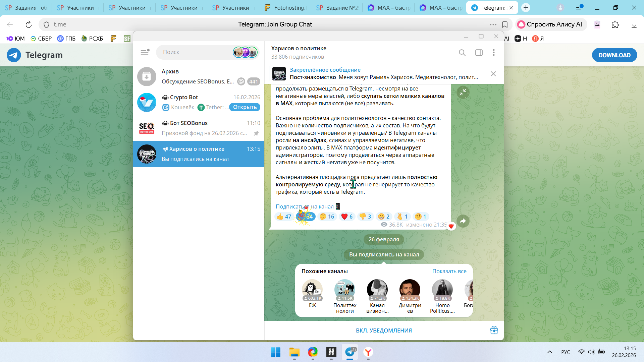Open the three-dot channel options menu
The height and width of the screenshot is (362, 644).
493,53
